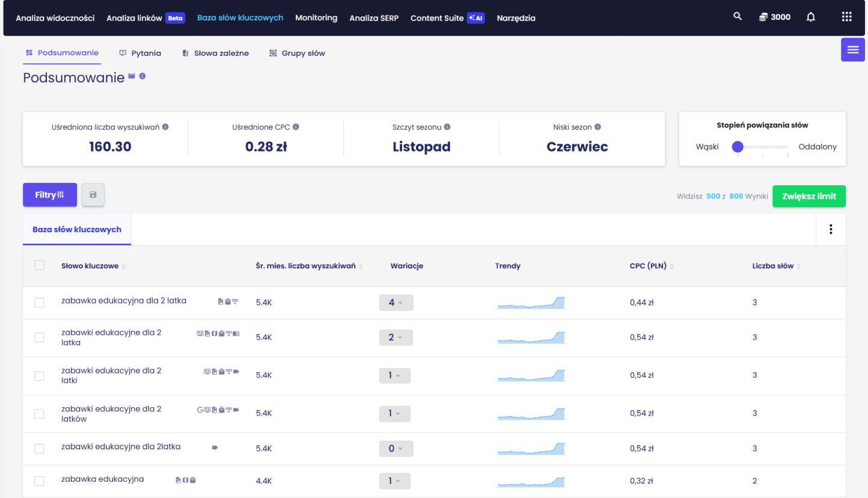Show info for Niski sezon
This screenshot has height=498, width=868.
pyautogui.click(x=598, y=127)
